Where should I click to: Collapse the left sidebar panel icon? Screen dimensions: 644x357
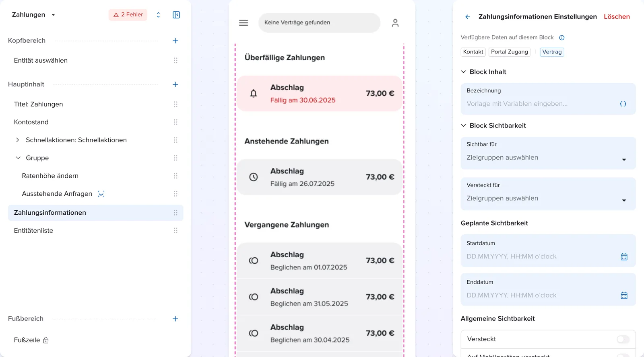click(x=176, y=15)
